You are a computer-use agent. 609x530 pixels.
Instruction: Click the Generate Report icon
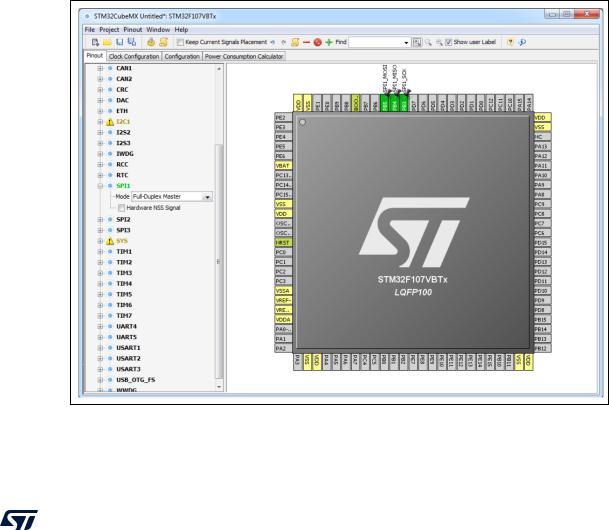[x=164, y=42]
